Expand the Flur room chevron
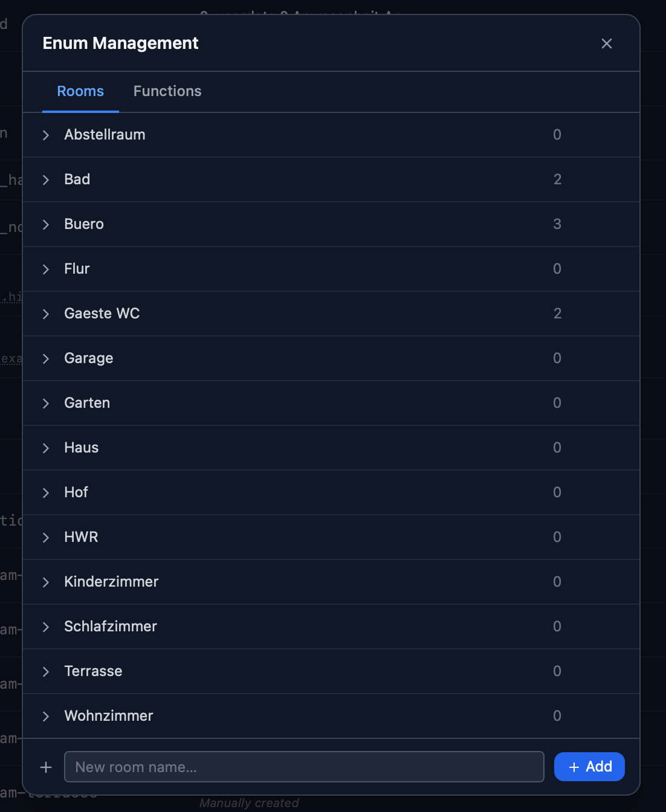 click(x=46, y=269)
